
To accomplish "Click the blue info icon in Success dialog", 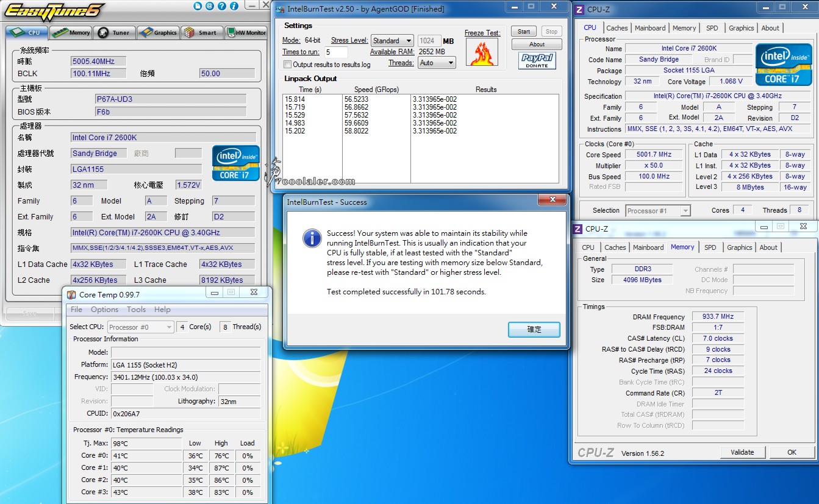I will [x=312, y=238].
